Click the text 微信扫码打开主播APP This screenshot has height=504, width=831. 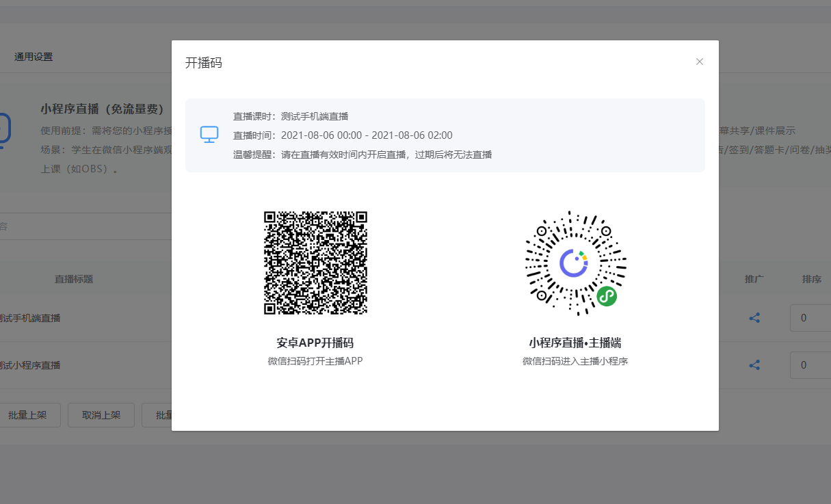pyautogui.click(x=315, y=361)
